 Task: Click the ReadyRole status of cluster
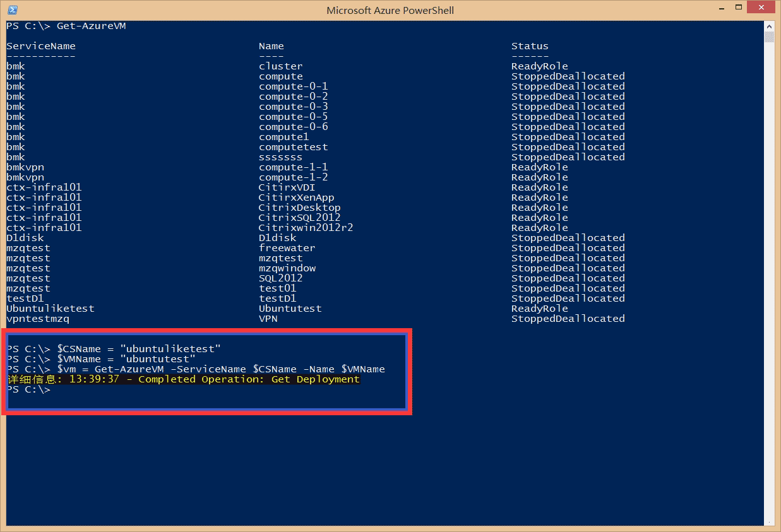(540, 66)
